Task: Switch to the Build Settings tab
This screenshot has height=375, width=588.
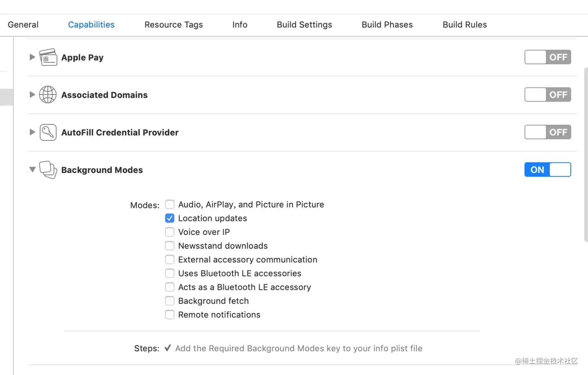Action: [x=304, y=25]
